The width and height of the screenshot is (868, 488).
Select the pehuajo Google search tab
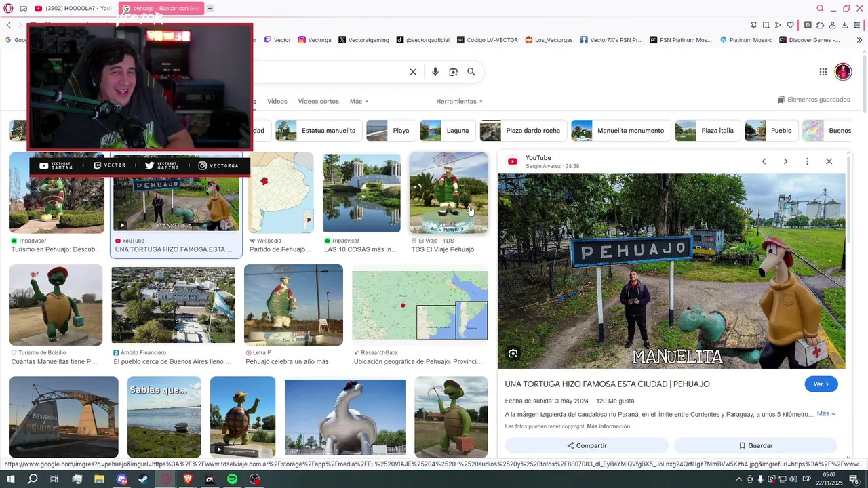click(x=161, y=8)
